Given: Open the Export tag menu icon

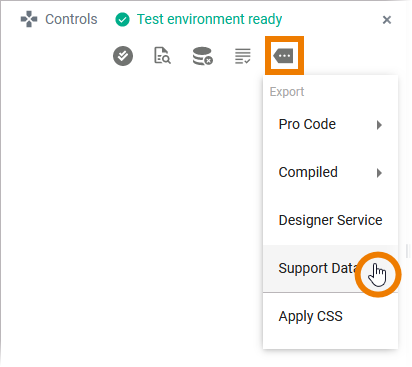Looking at the screenshot, I should (284, 56).
